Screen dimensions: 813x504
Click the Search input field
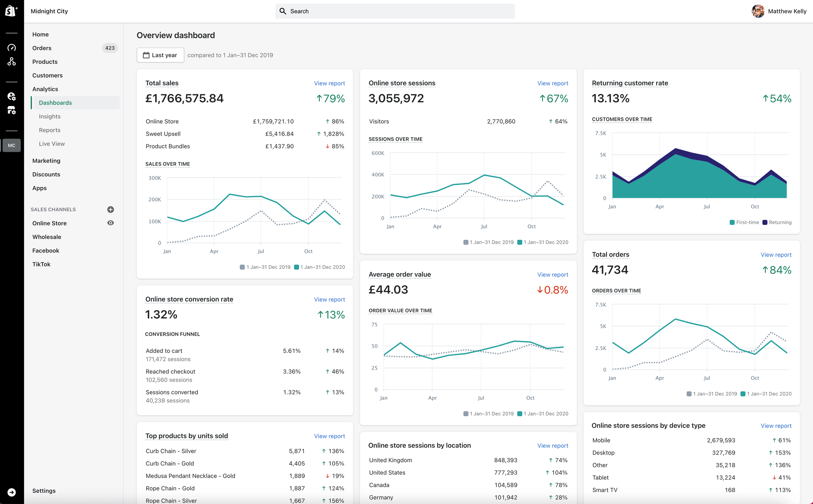395,11
